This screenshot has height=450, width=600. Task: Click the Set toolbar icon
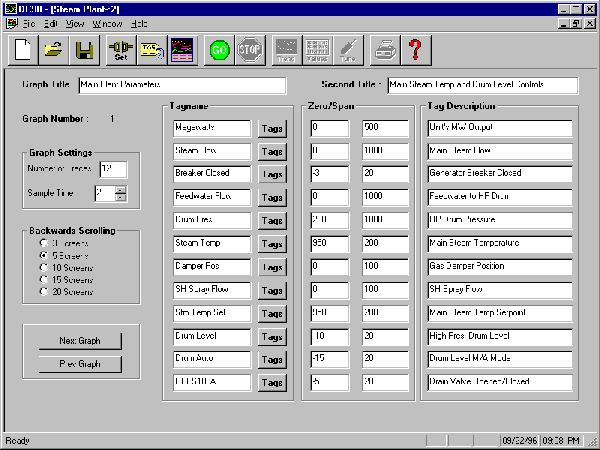(x=120, y=47)
